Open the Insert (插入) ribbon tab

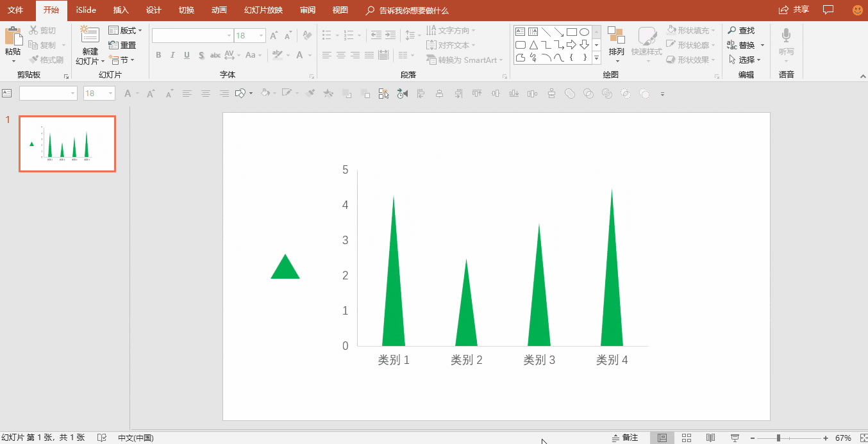tap(121, 10)
